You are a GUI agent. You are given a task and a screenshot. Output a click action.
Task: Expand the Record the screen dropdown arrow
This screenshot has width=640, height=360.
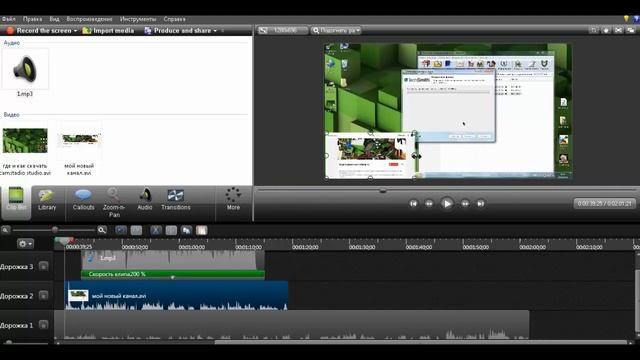[76, 31]
